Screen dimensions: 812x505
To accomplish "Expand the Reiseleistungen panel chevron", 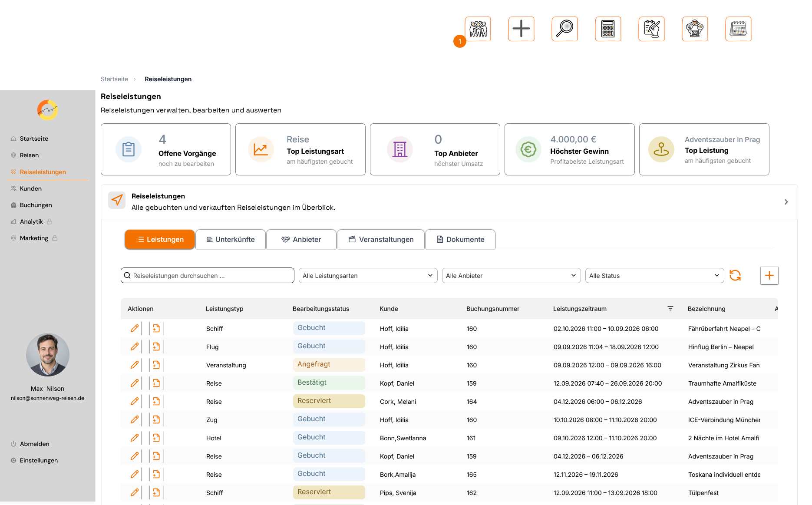I will pos(786,202).
